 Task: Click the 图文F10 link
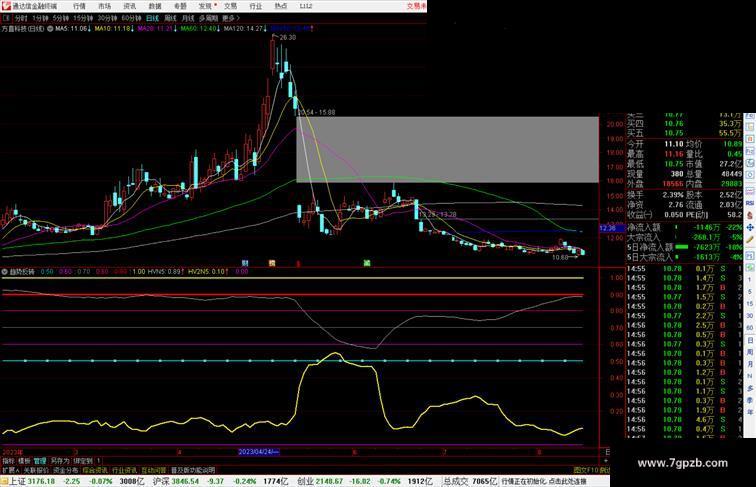pos(586,470)
